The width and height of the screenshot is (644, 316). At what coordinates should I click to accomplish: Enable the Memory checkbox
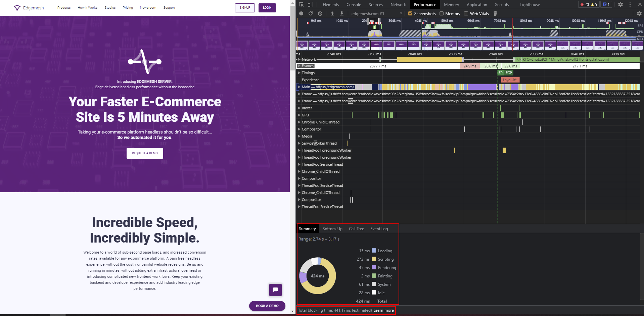(x=442, y=13)
